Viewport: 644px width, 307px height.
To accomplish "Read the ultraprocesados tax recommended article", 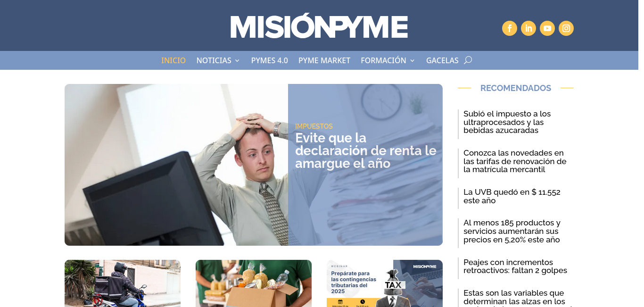I will point(507,122).
